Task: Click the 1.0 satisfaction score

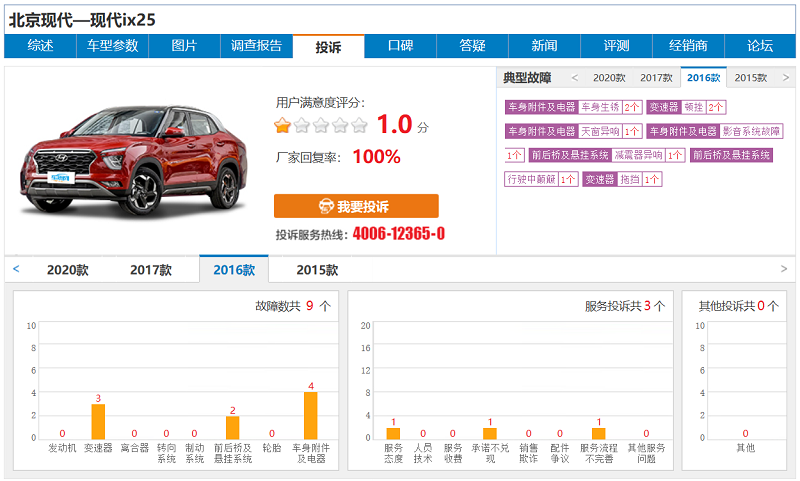Action: click(x=394, y=124)
